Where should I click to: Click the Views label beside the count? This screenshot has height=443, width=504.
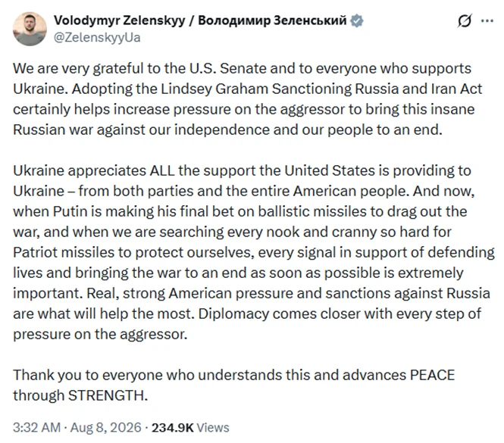point(213,428)
